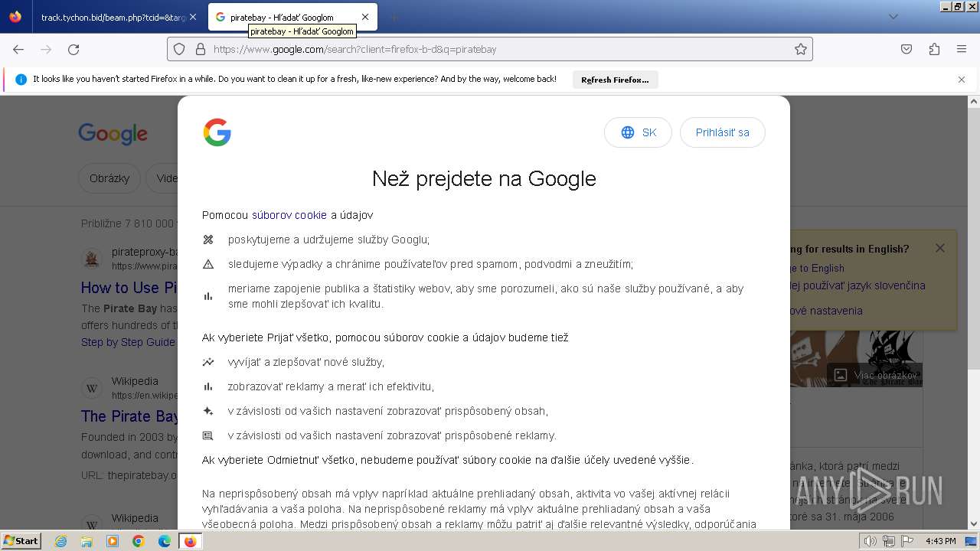Image resolution: width=980 pixels, height=551 pixels.
Task: Click the URL address bar
Action: pyautogui.click(x=490, y=49)
